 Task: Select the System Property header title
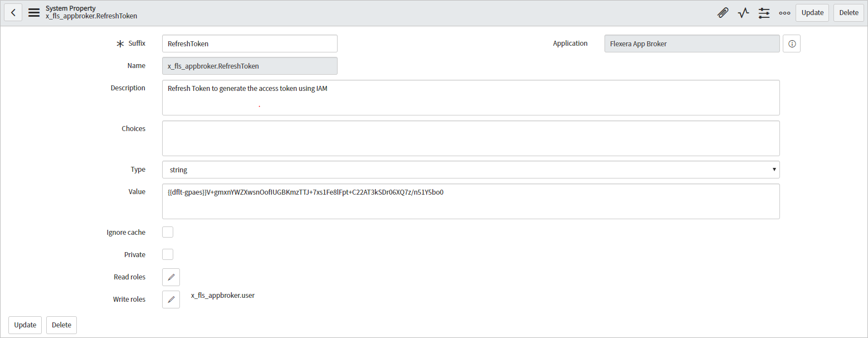71,8
